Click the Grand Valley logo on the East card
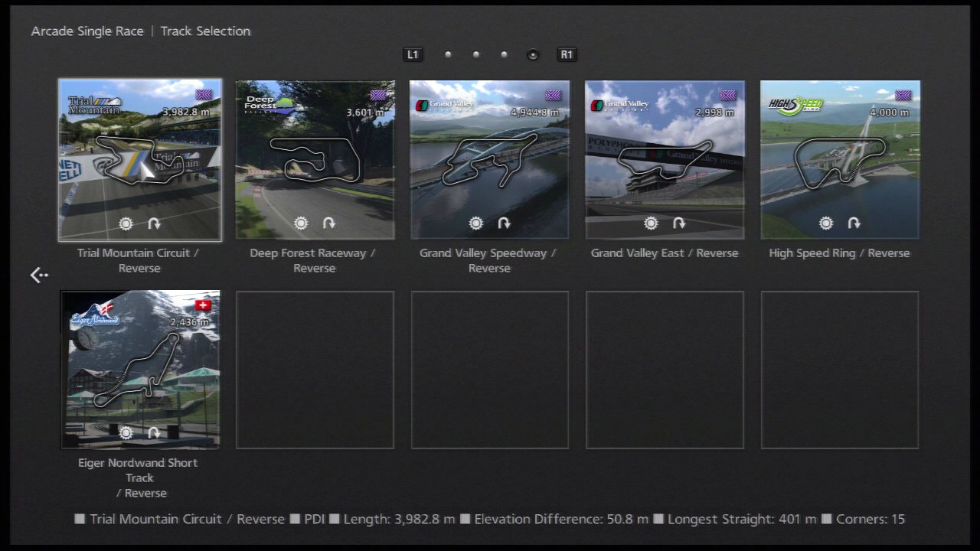980x551 pixels. pyautogui.click(x=619, y=105)
